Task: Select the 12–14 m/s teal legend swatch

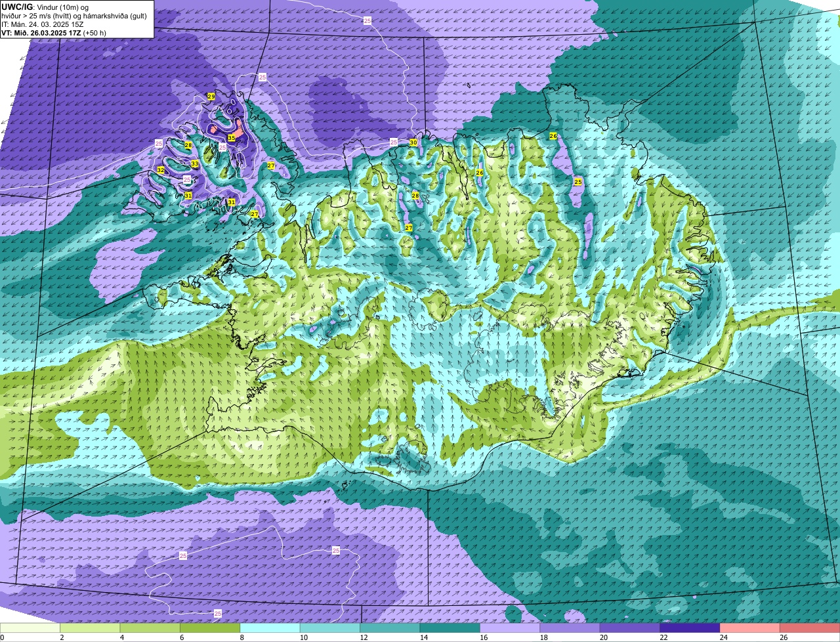Action: point(390,628)
